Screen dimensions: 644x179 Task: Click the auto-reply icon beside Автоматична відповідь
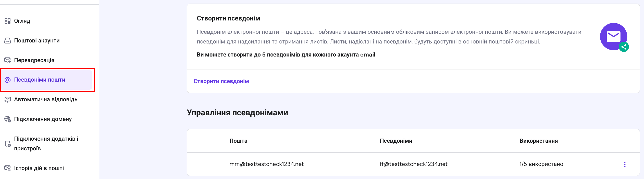[8, 99]
